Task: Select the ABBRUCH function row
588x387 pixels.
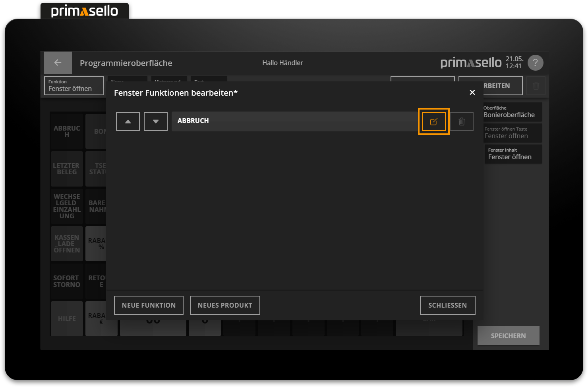Action: (294, 121)
